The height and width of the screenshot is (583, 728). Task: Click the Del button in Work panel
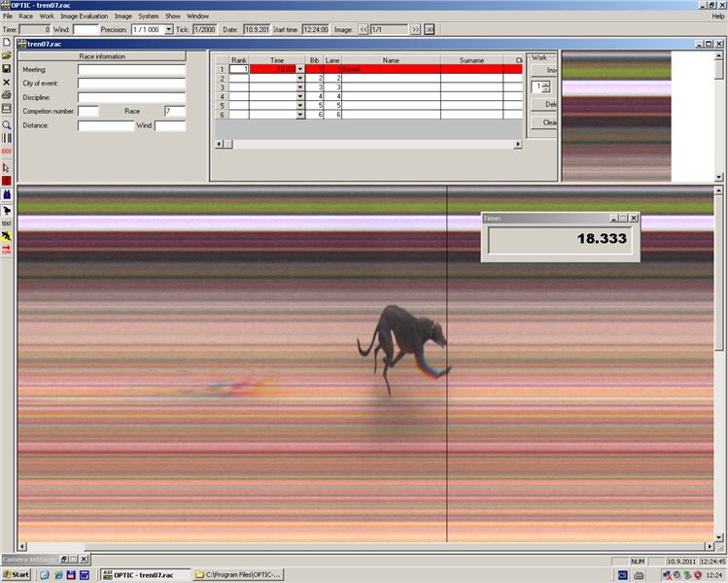544,104
